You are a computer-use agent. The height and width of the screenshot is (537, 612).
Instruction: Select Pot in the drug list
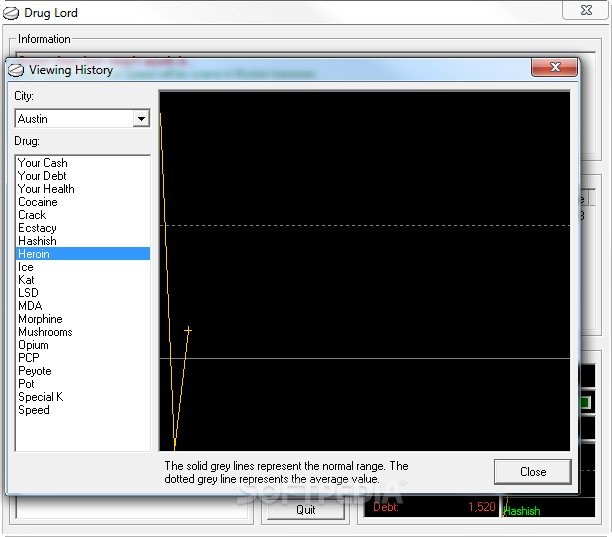[83, 384]
